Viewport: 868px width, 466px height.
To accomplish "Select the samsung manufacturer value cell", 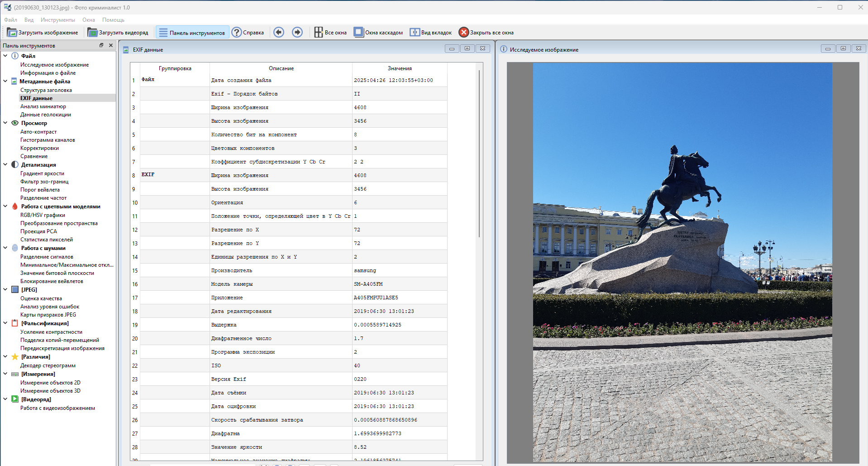I will coord(400,270).
